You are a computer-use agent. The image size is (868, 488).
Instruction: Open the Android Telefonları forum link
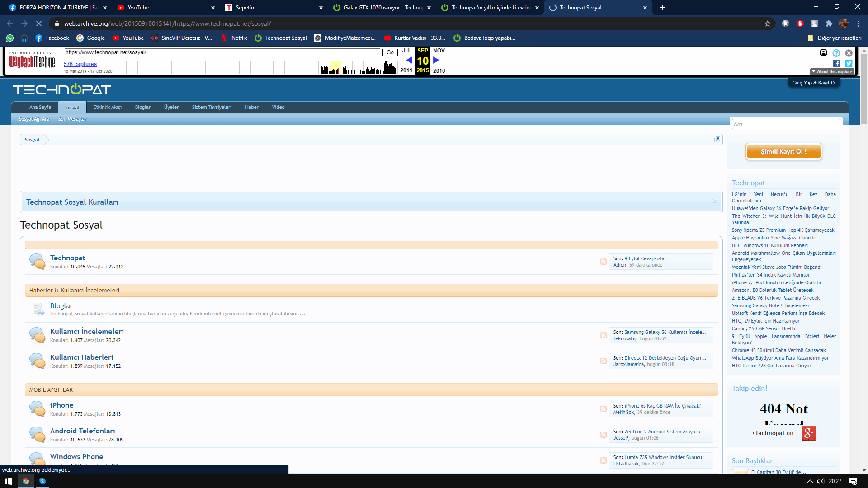click(x=82, y=431)
